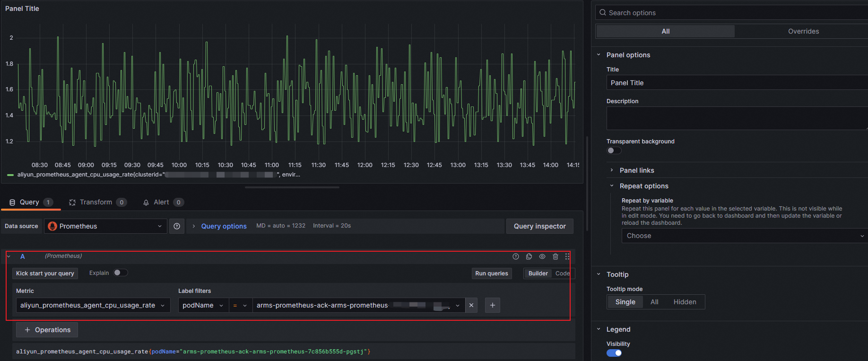This screenshot has width=868, height=361.
Task: Switch to the Alert tab
Action: [x=163, y=202]
